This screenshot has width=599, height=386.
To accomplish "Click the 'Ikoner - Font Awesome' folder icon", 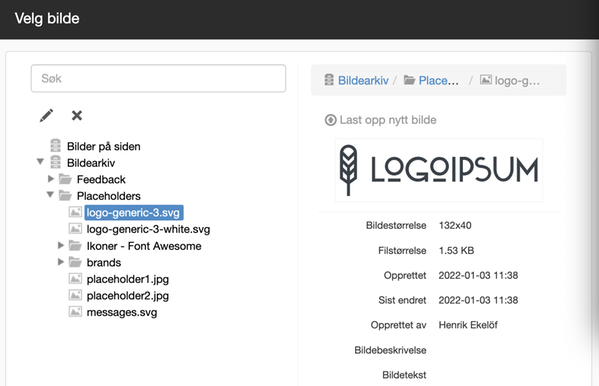I will (x=75, y=245).
